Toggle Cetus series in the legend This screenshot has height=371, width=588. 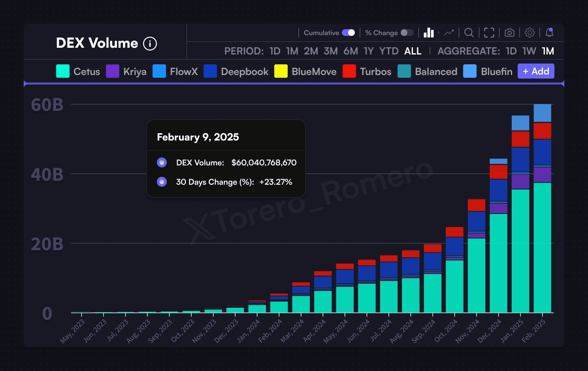78,71
